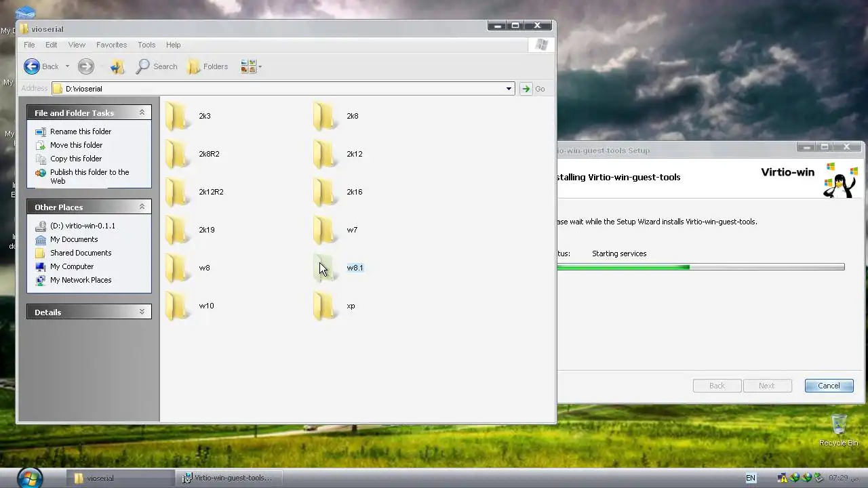
Task: Open the address bar dropdown
Action: 509,89
